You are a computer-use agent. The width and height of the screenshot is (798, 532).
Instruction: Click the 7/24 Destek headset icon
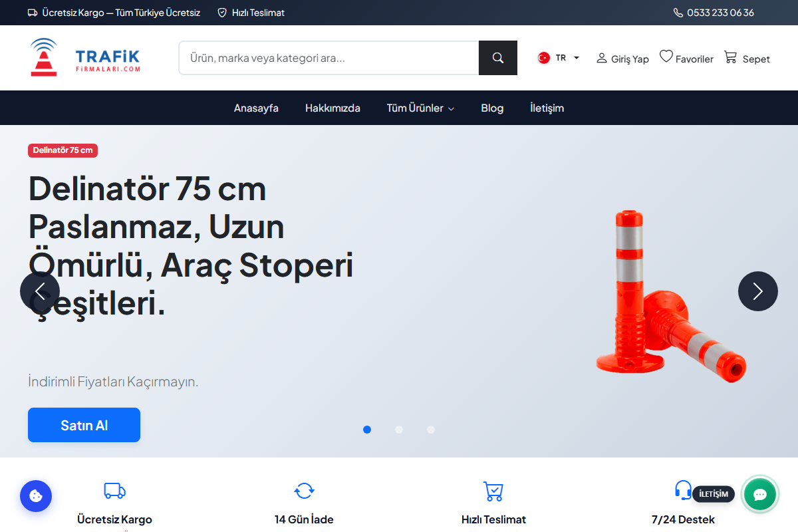pyautogui.click(x=683, y=490)
